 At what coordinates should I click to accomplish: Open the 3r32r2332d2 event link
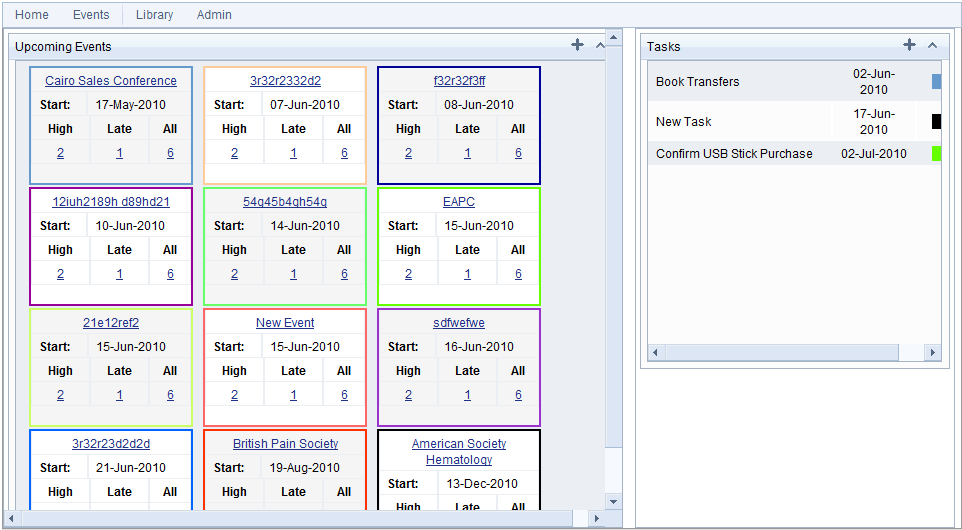point(285,81)
